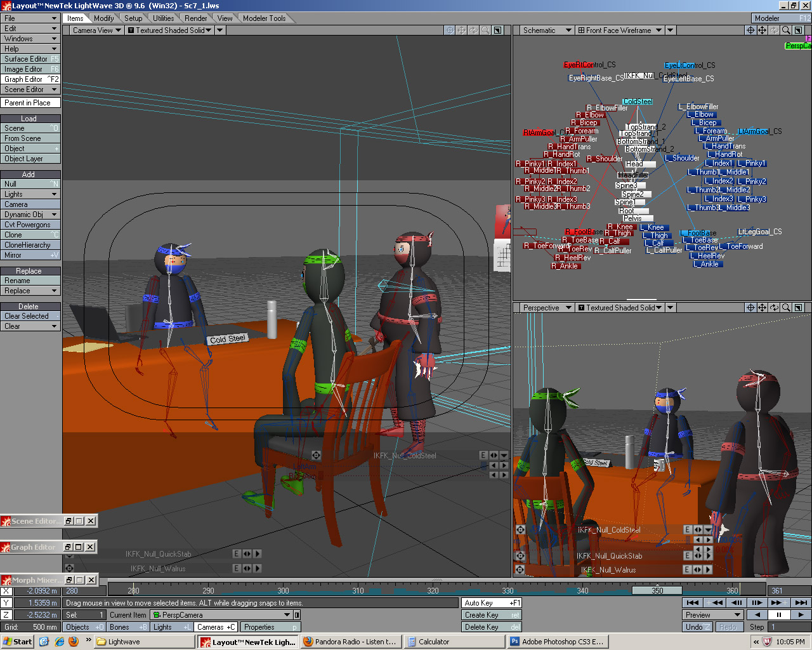The height and width of the screenshot is (650, 812).
Task: Click the Create Key button
Action: [x=492, y=614]
